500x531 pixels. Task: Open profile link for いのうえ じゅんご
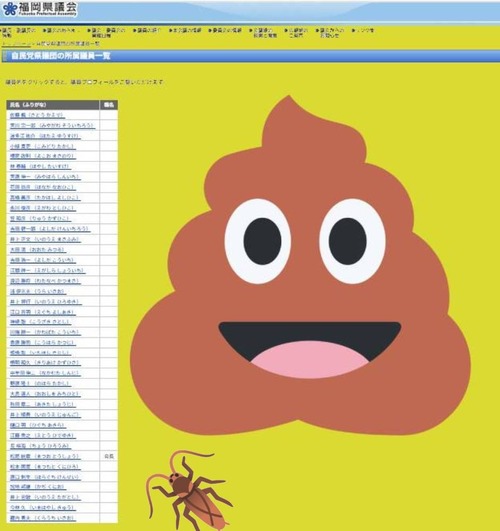(45, 415)
